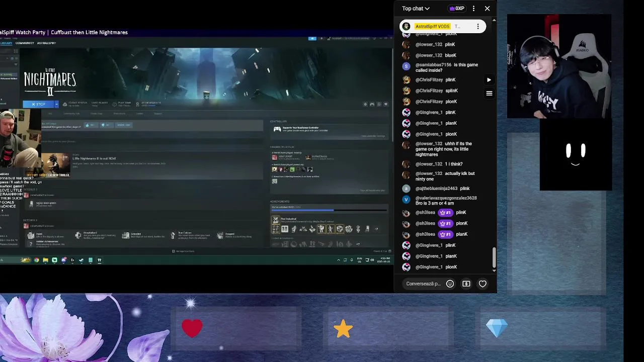Click the Hospitalised achievement icon
Viewport: 644px width, 362px height.
78,235
